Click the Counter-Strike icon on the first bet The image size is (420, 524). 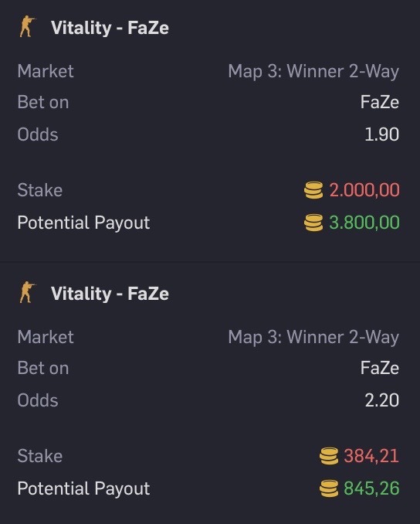pos(27,26)
